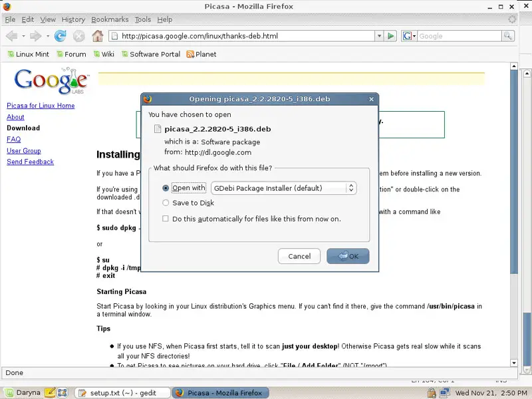Image resolution: width=532 pixels, height=399 pixels.
Task: Select the Save to Disk option
Action: pos(166,203)
